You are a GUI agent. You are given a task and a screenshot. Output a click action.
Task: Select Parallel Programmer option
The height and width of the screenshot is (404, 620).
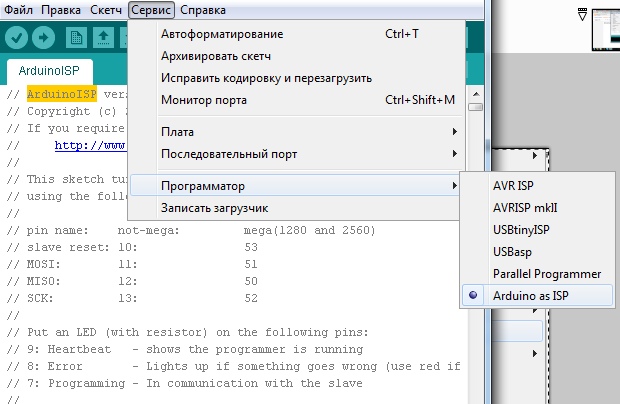537,274
